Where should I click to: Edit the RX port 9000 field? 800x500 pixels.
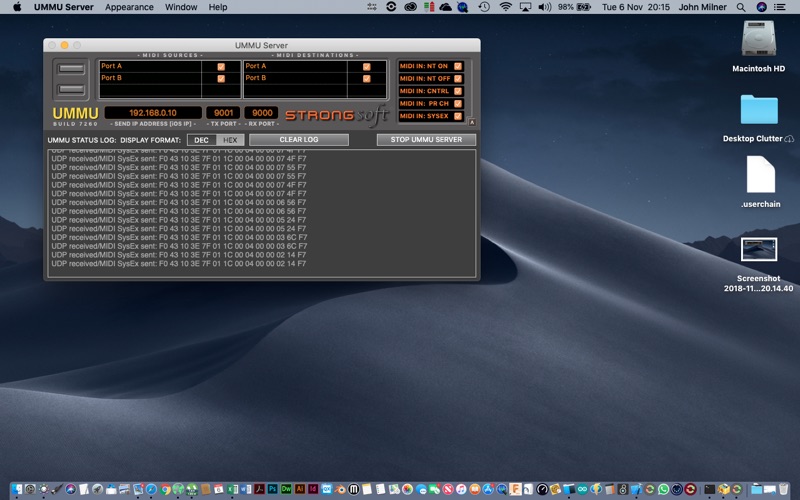pyautogui.click(x=262, y=113)
